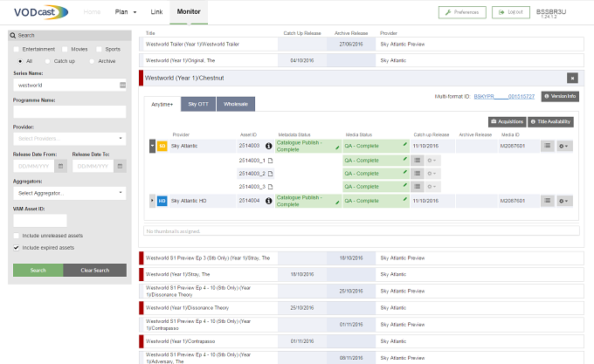The height and width of the screenshot is (364, 594).
Task: Open gear menu for Sky Atlantic HD row
Action: coord(564,201)
